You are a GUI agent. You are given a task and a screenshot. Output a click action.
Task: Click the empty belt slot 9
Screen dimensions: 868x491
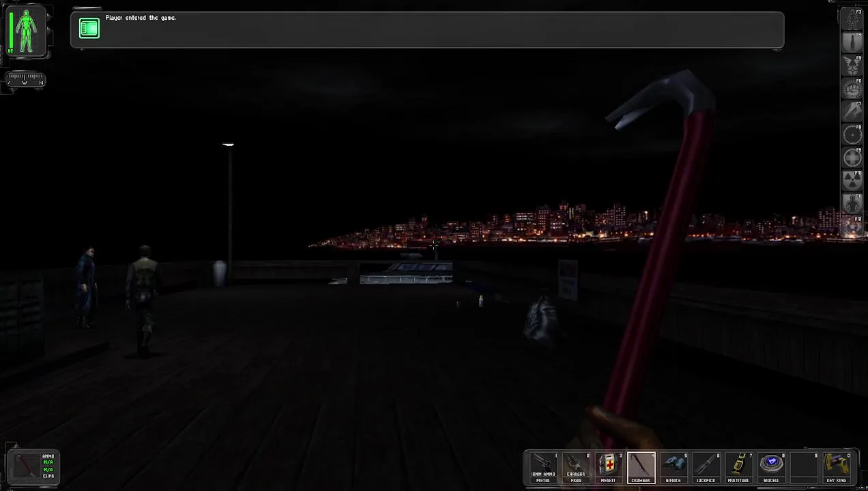point(805,468)
